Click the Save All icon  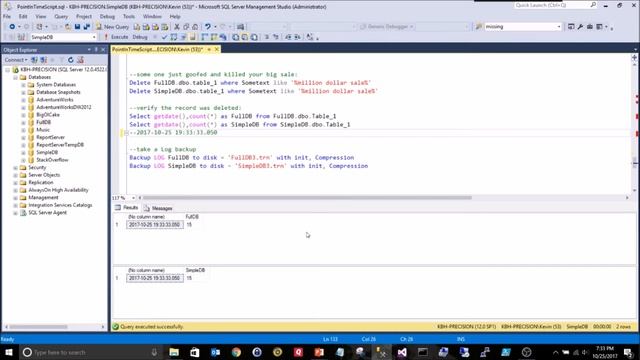click(87, 27)
